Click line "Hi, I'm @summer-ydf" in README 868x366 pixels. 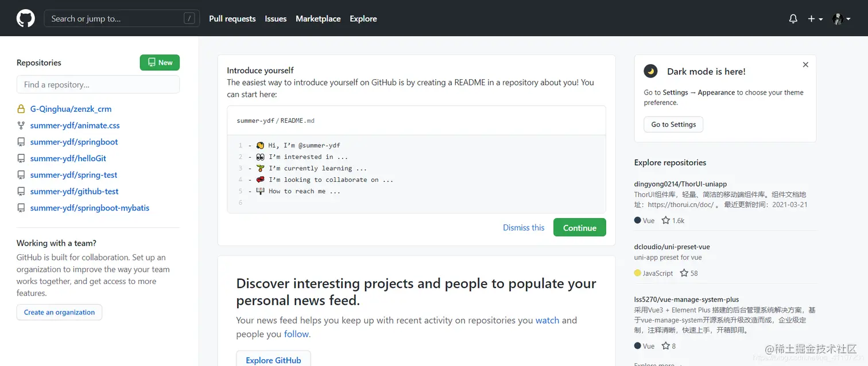pyautogui.click(x=299, y=146)
